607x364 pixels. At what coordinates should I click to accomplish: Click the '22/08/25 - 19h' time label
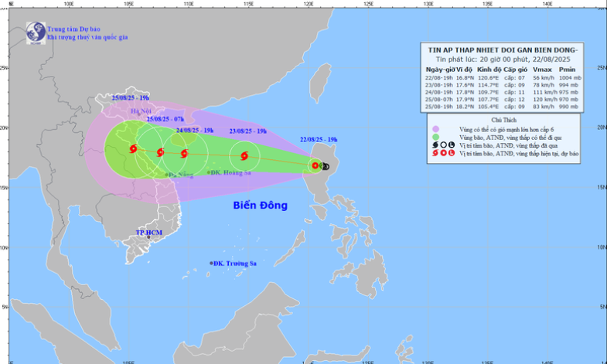pyautogui.click(x=319, y=140)
